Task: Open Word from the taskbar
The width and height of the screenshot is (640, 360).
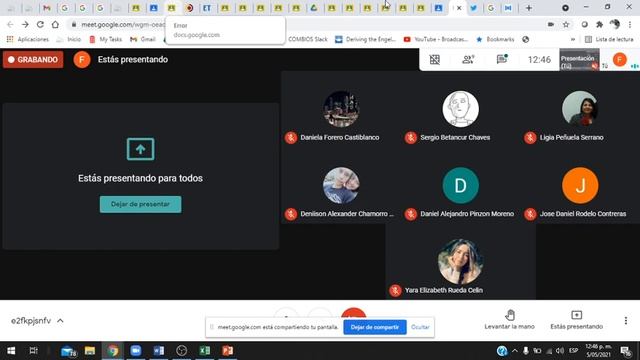Action: pos(159,351)
